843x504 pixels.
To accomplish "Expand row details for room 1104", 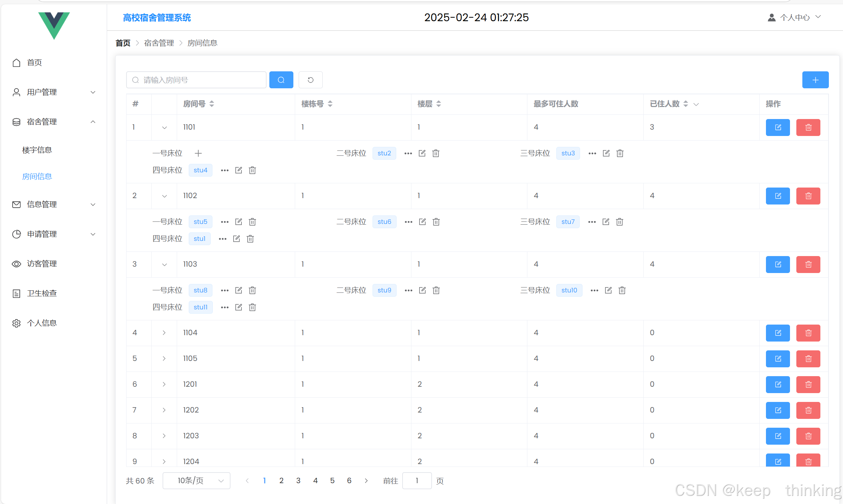I will 164,333.
